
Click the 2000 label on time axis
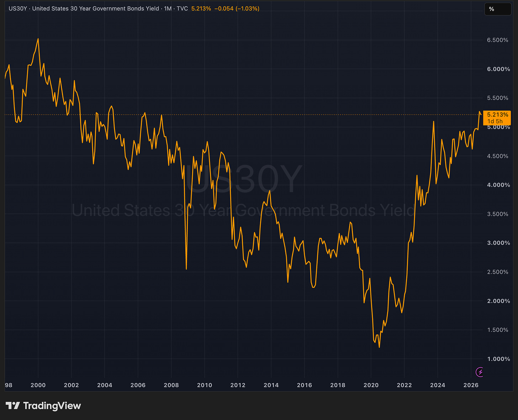(38, 385)
